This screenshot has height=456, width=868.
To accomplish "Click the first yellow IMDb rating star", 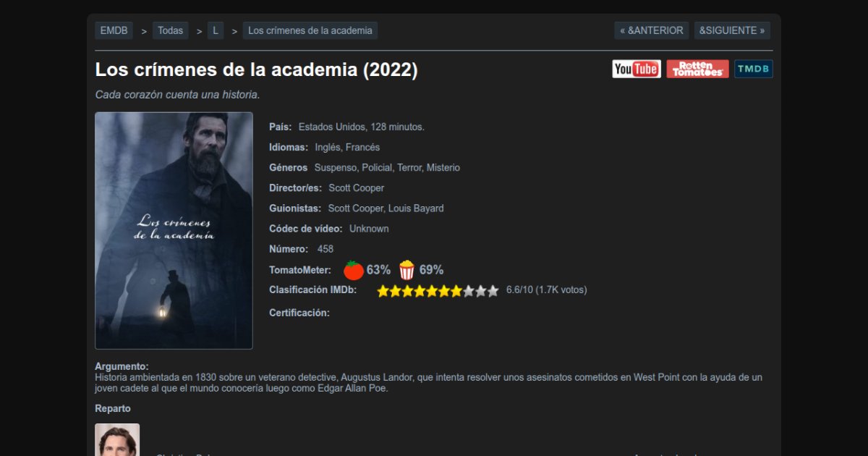I will click(383, 291).
